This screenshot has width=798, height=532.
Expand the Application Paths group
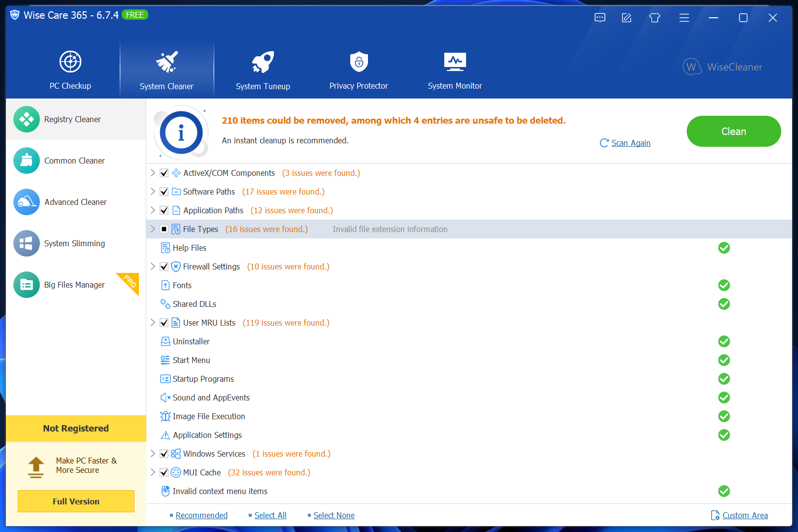pyautogui.click(x=153, y=210)
